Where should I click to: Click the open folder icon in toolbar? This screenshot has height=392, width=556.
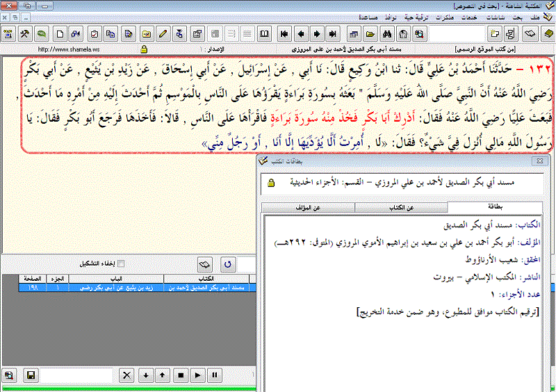click(370, 33)
